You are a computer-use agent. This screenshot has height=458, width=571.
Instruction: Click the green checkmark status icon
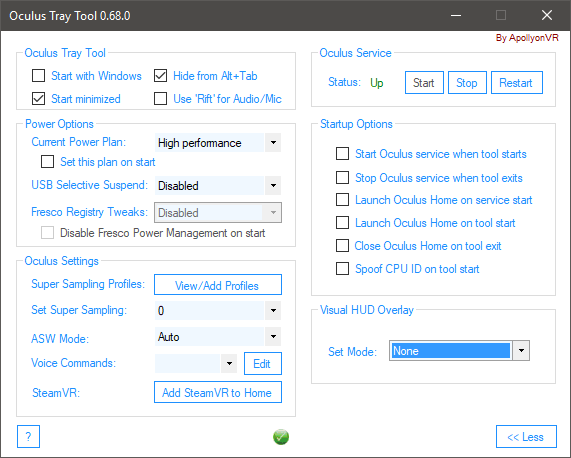pos(281,437)
